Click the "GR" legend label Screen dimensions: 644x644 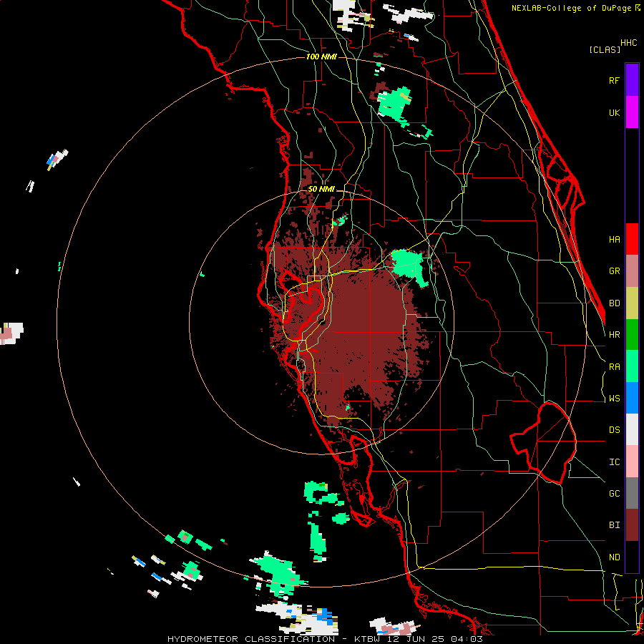(x=614, y=271)
